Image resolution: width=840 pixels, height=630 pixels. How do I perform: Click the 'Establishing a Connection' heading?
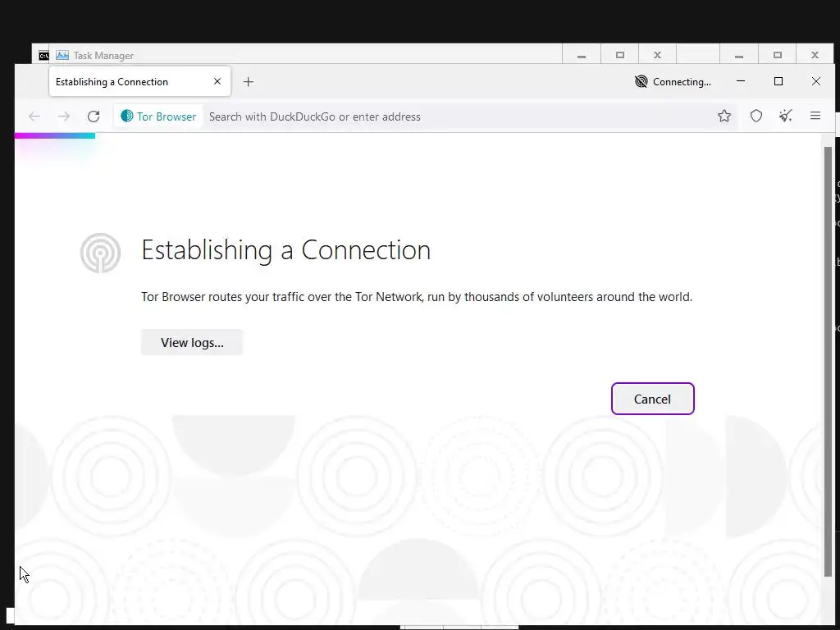(x=286, y=250)
